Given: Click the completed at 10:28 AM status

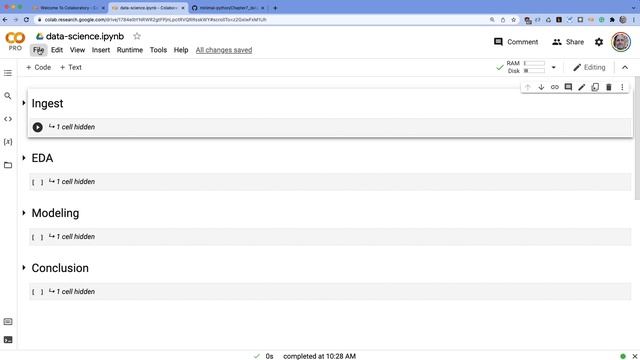Looking at the screenshot, I should (319, 356).
